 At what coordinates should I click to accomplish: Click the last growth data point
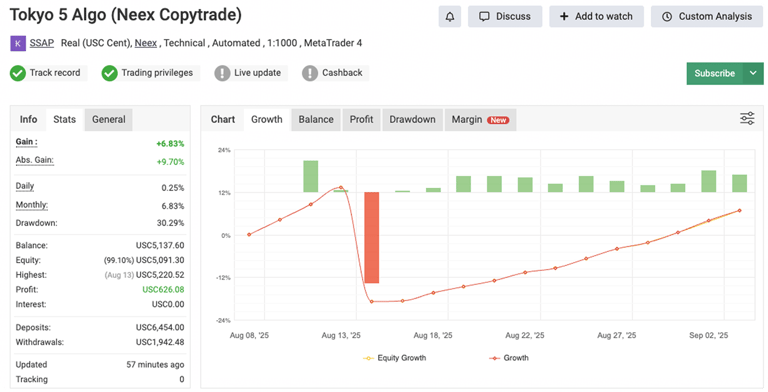[740, 211]
